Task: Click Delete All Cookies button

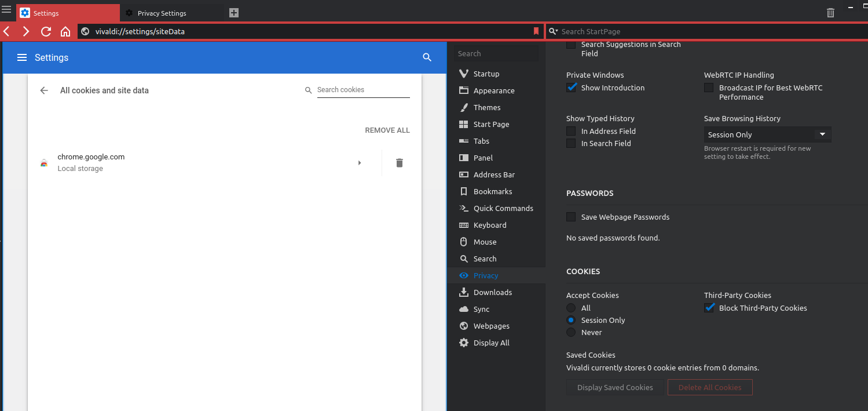Action: 710,387
